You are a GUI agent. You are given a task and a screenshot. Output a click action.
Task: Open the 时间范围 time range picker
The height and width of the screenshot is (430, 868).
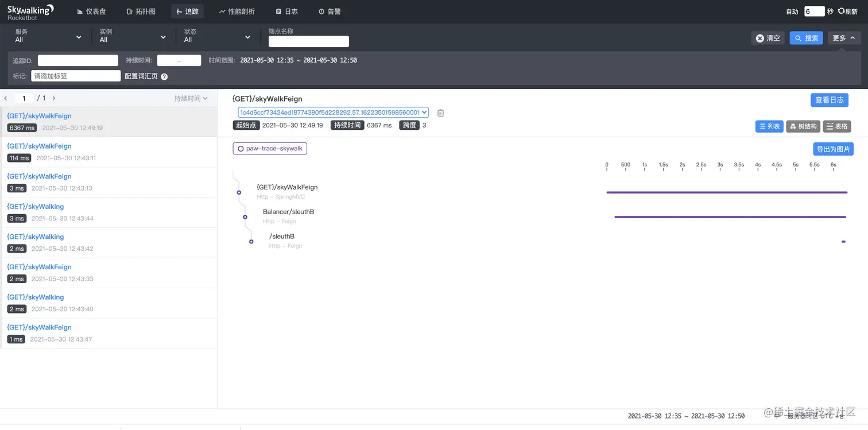[298, 60]
